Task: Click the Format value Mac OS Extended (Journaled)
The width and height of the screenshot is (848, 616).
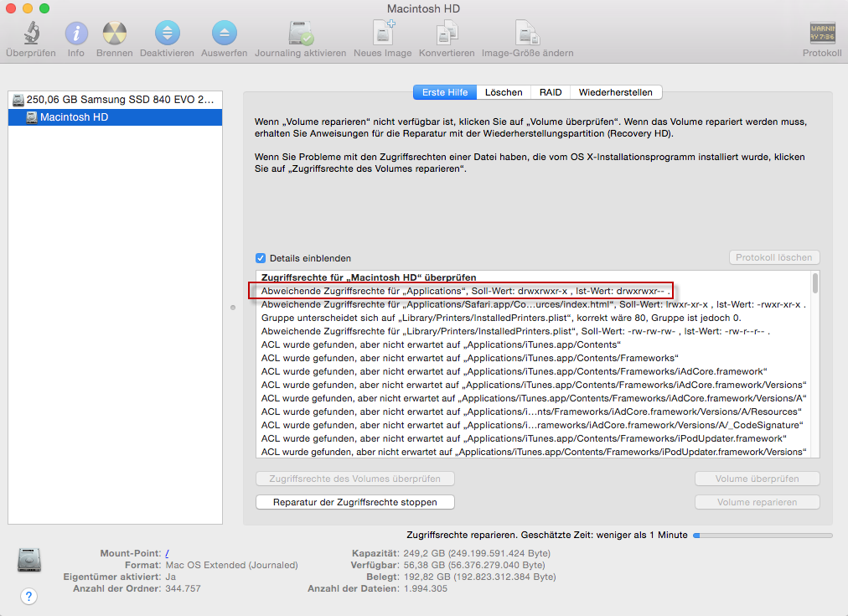Action: [x=231, y=565]
